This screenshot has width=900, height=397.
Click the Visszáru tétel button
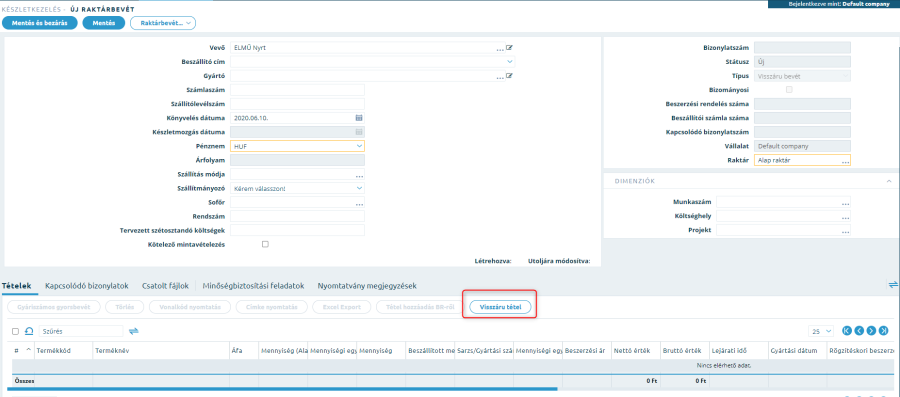(x=500, y=307)
